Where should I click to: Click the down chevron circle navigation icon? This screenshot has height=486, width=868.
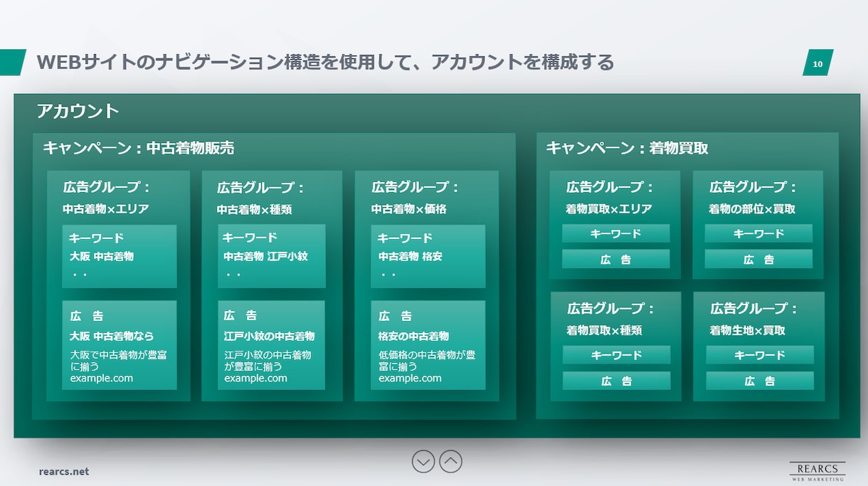click(423, 462)
